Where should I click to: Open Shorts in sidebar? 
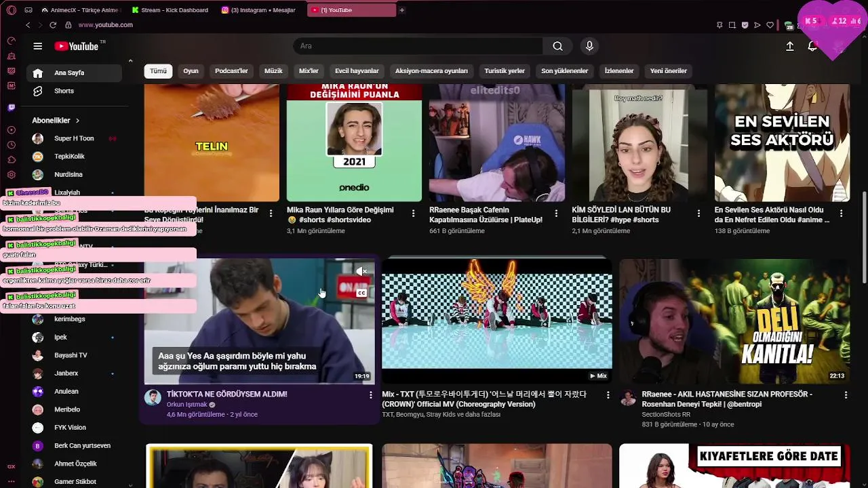[75, 91]
